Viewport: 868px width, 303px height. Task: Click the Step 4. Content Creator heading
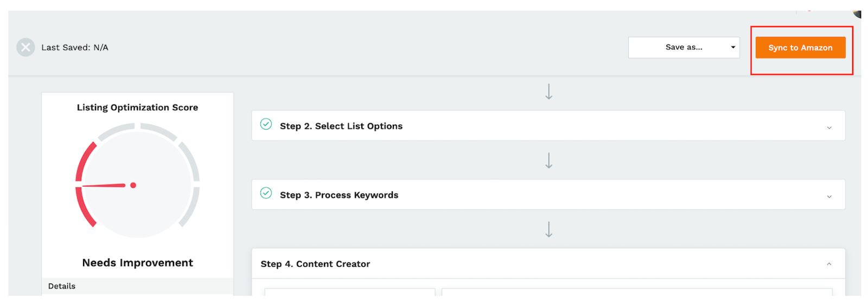(315, 264)
